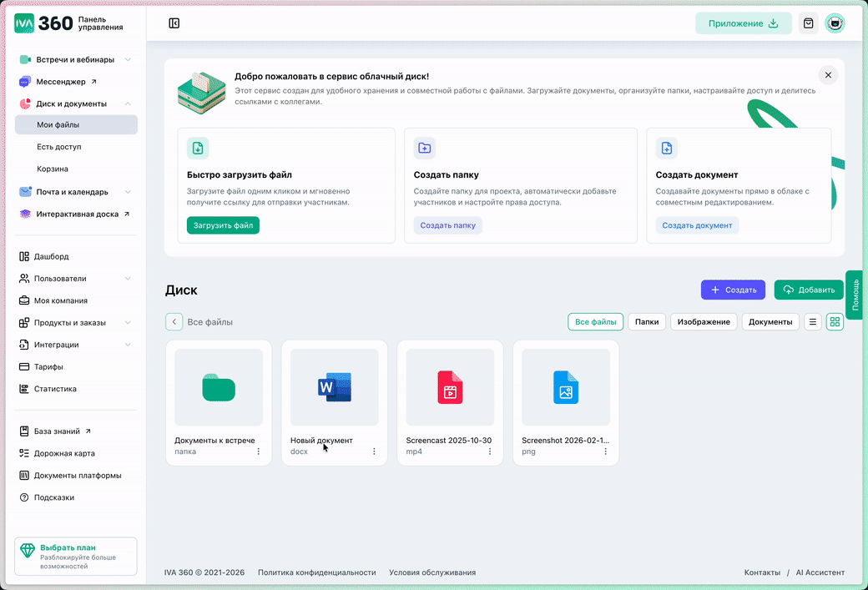Collapse Диск и документы section
Image resolution: width=868 pixels, height=590 pixels.
[128, 104]
